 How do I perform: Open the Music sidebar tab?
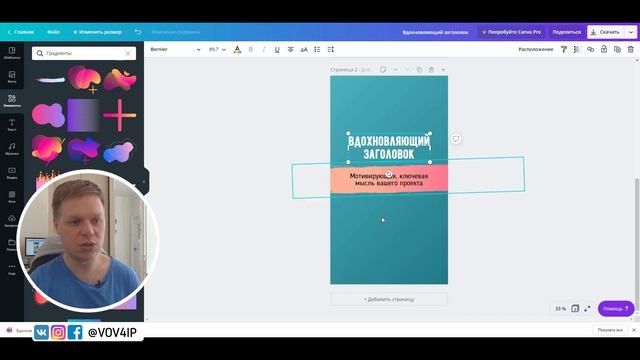click(12, 149)
